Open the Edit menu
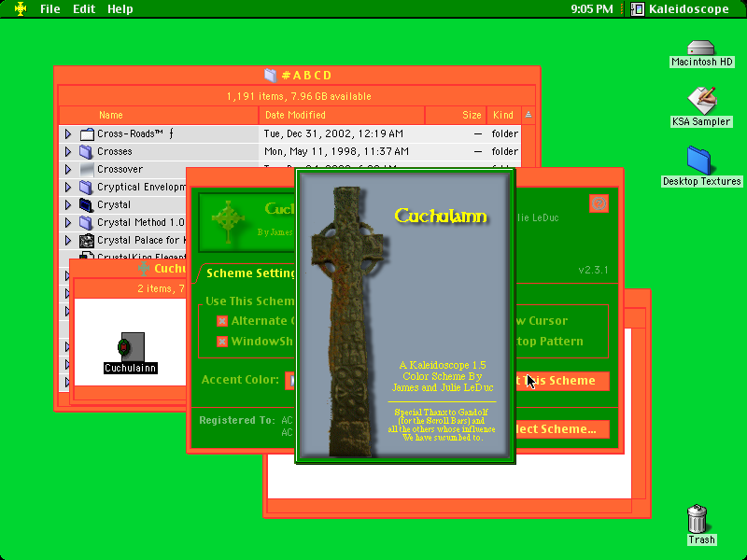Image resolution: width=747 pixels, height=560 pixels. tap(84, 9)
